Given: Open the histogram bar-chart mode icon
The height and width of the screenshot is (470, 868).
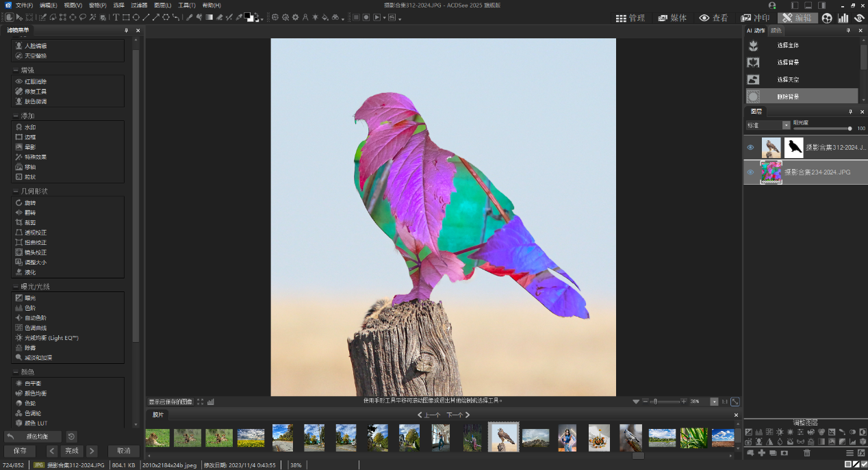Looking at the screenshot, I should tap(843, 18).
